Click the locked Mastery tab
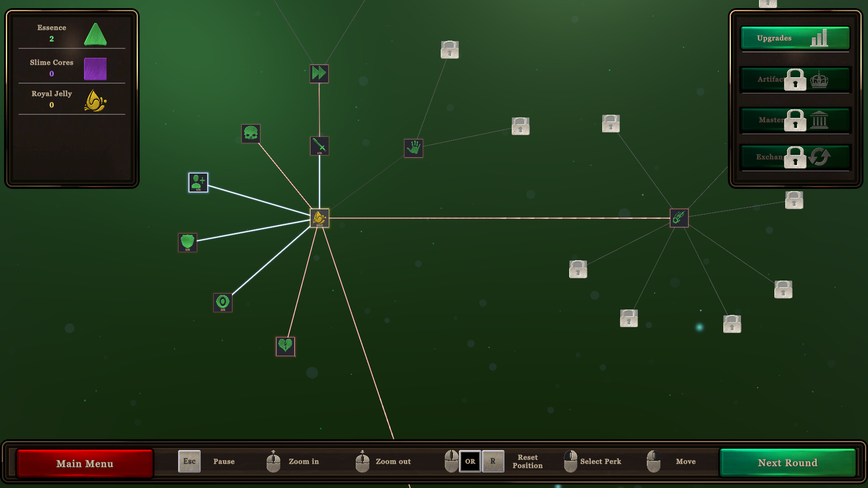This screenshot has width=868, height=488. tap(795, 120)
